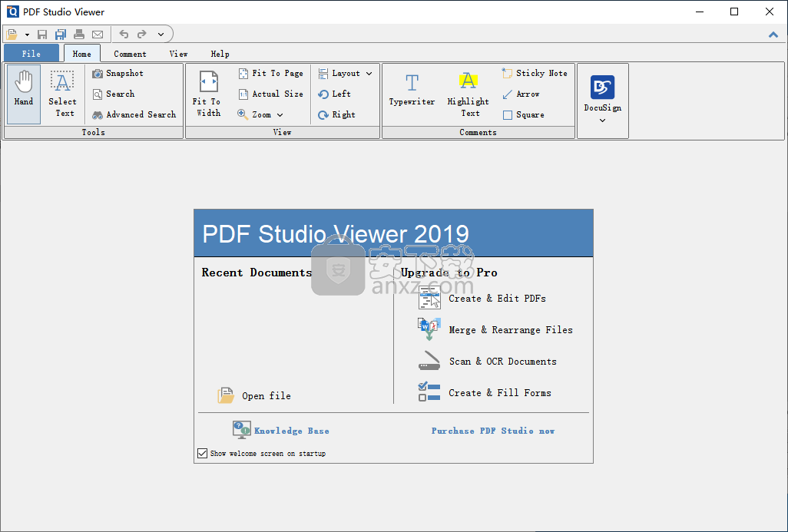Click the Save As icon
The width and height of the screenshot is (788, 532).
(61, 34)
